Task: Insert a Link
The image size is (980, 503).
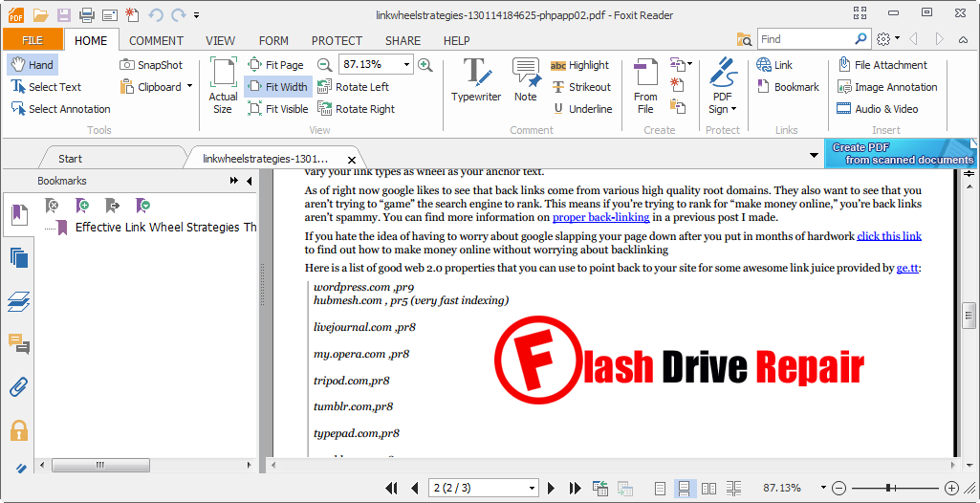Action: pos(774,65)
